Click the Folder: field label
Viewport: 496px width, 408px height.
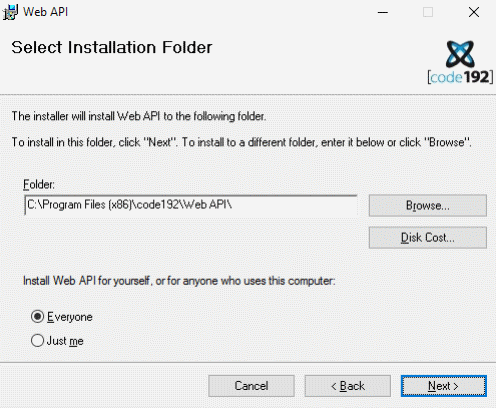[x=39, y=184]
